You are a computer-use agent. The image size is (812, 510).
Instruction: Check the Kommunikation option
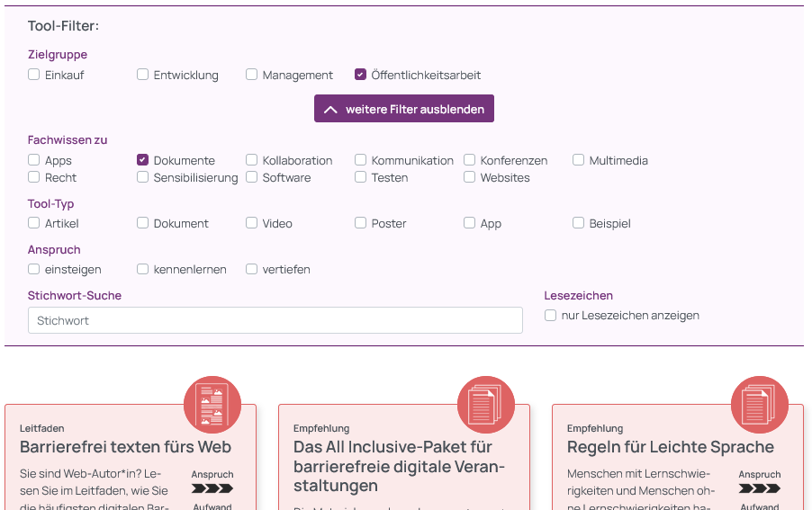360,160
